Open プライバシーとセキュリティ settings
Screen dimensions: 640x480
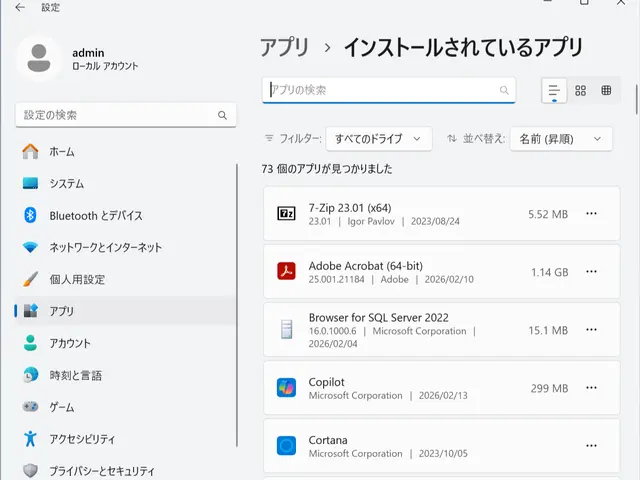click(126, 471)
